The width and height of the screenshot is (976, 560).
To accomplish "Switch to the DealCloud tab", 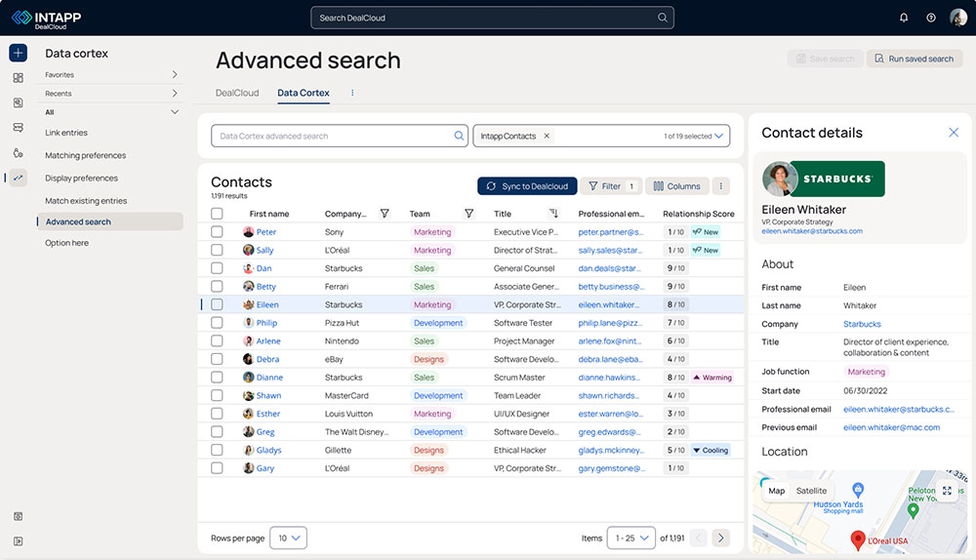I will click(237, 93).
